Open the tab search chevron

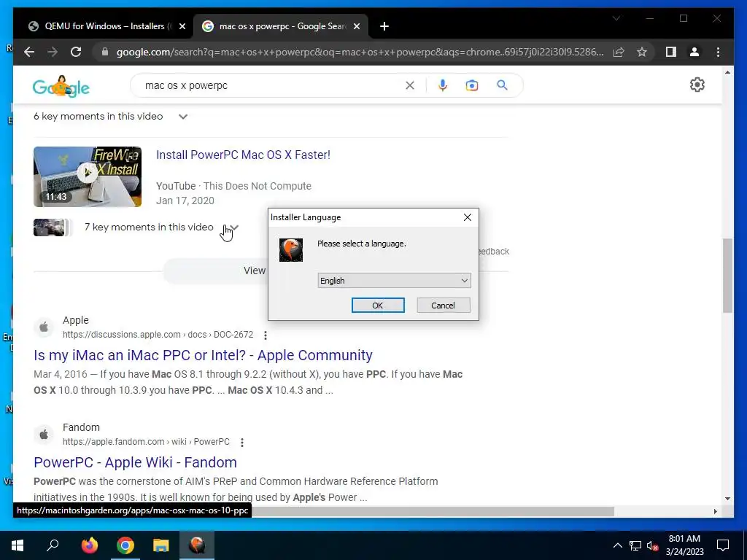616,18
